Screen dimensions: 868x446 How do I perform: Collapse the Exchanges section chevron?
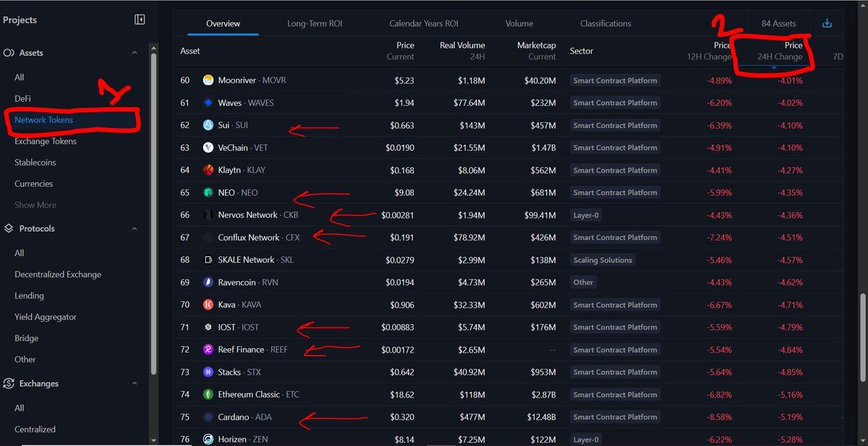pyautogui.click(x=134, y=384)
